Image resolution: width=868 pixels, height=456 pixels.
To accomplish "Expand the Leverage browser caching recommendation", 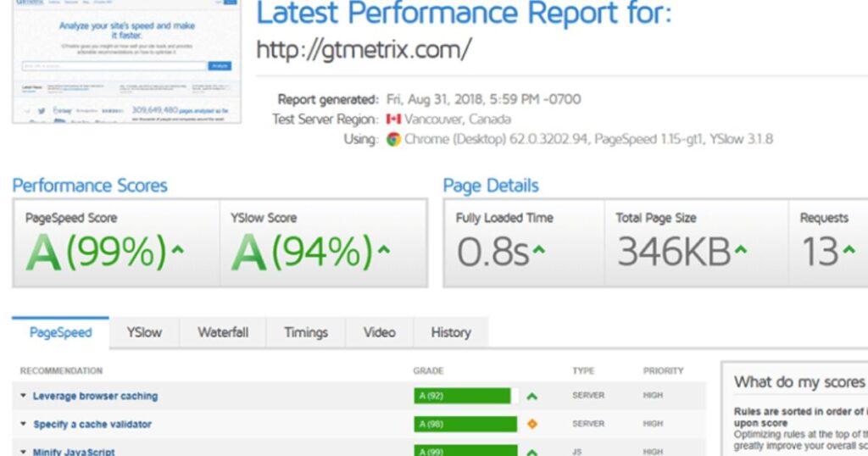I will [24, 396].
